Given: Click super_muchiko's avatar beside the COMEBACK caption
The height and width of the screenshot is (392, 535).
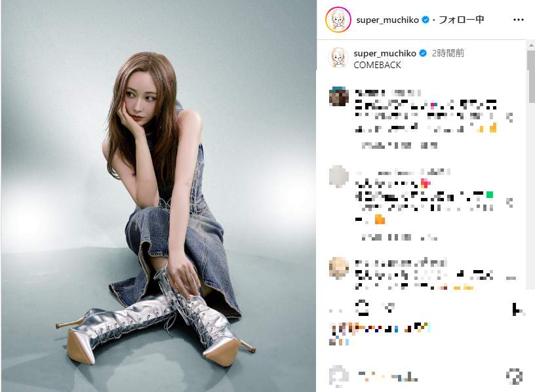Looking at the screenshot, I should pos(338,57).
